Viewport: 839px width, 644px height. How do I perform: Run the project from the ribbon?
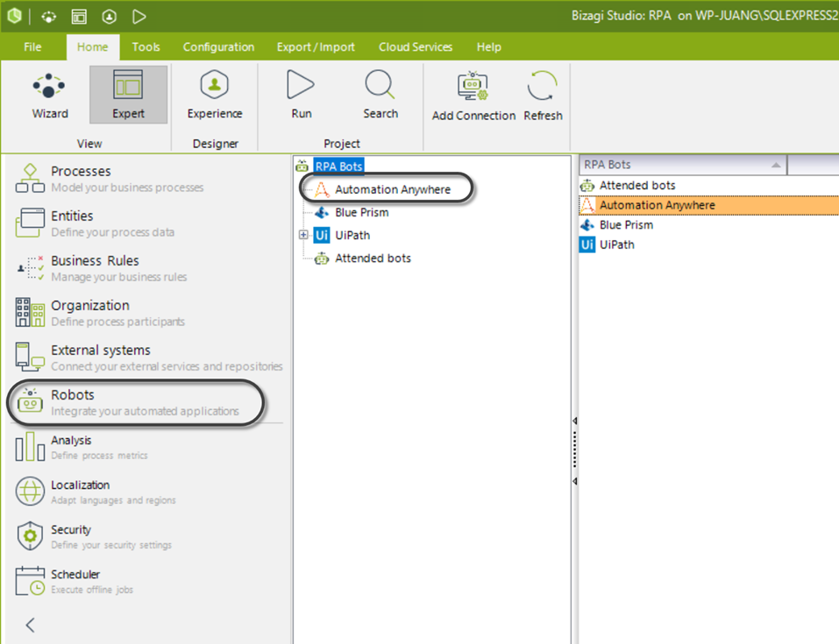302,96
